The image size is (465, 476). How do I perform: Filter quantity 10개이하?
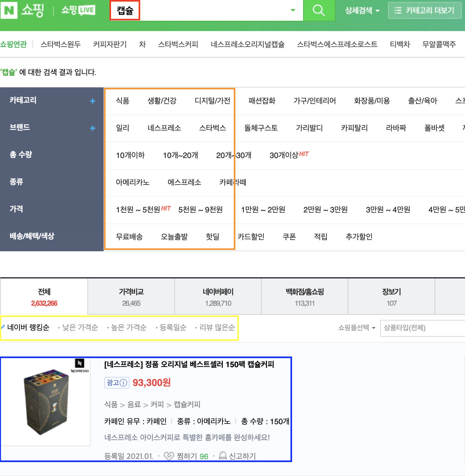(130, 155)
